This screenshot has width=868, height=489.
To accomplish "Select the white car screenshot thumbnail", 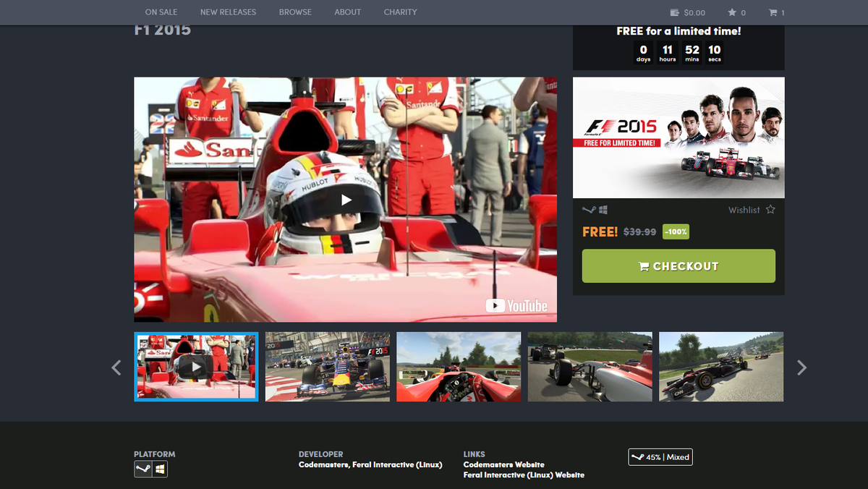I will click(x=590, y=367).
